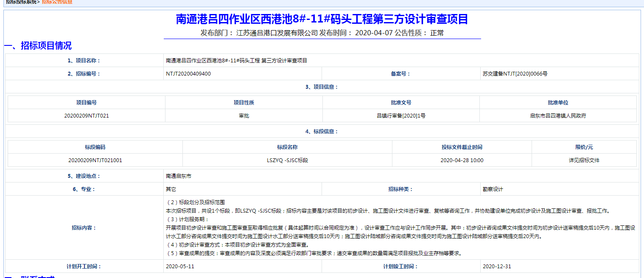Click the column header 标段编码

click(x=95, y=147)
